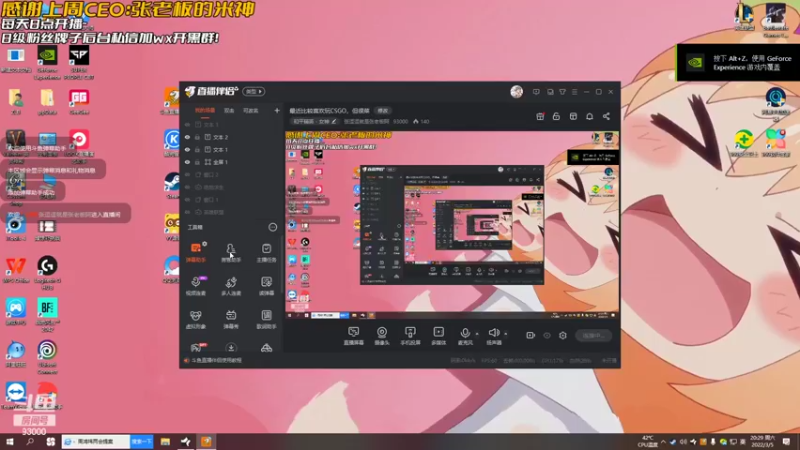800x450 pixels.
Task: Open the 多人连麦 multi-person mic tool
Action: (x=231, y=286)
